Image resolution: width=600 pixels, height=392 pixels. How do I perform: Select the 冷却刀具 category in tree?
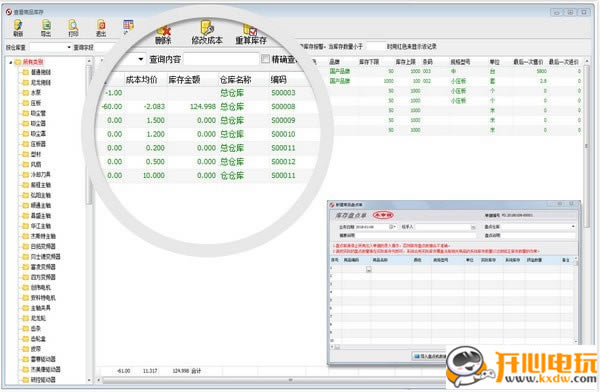tap(41, 175)
